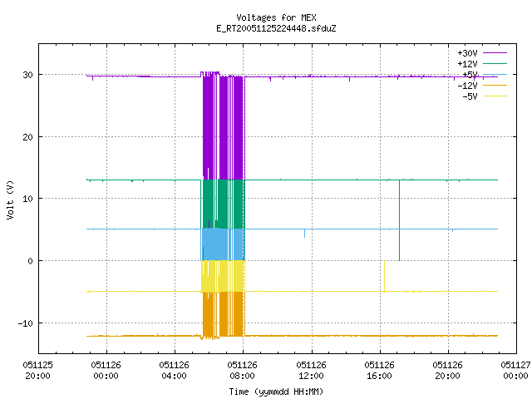Viewport: 532px width, 399px height.
Task: Click the yellow -5V spike near 16:00
Action: click(384, 276)
